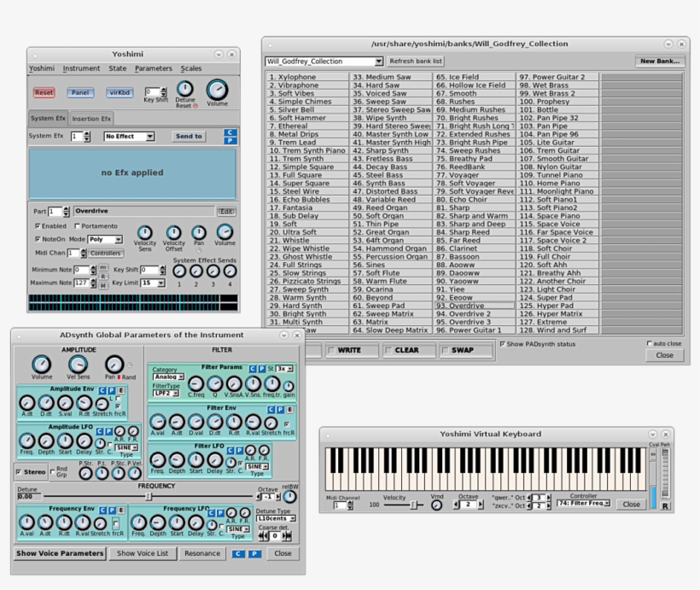This screenshot has height=590, width=700.
Task: Enable the auto close checkbox
Action: click(x=650, y=343)
